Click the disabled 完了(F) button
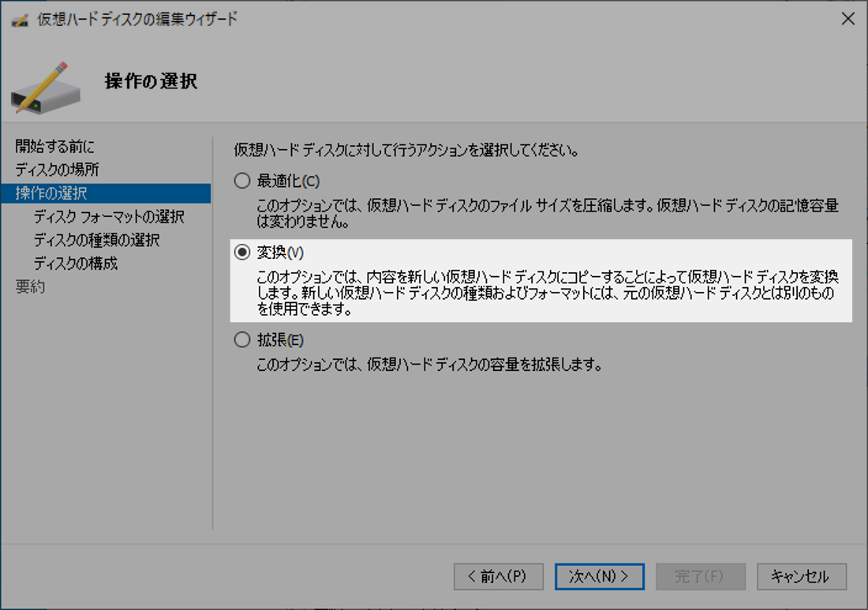The height and width of the screenshot is (610, 868). (700, 577)
